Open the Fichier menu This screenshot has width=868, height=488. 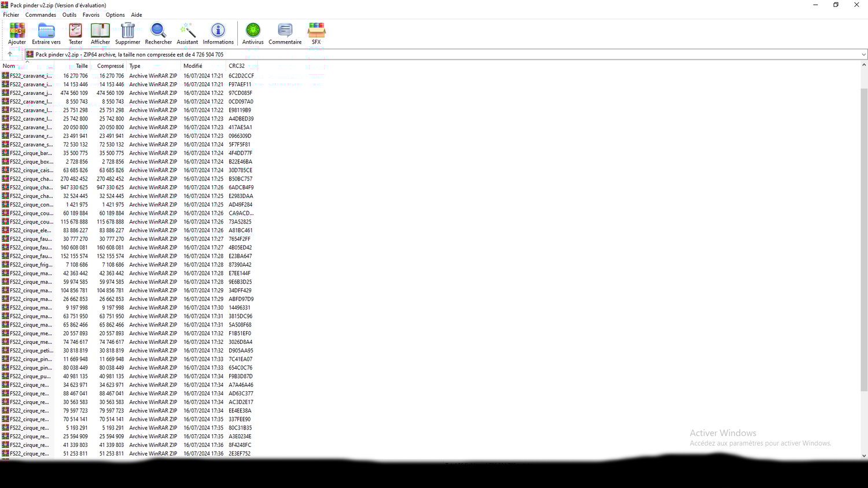[11, 15]
